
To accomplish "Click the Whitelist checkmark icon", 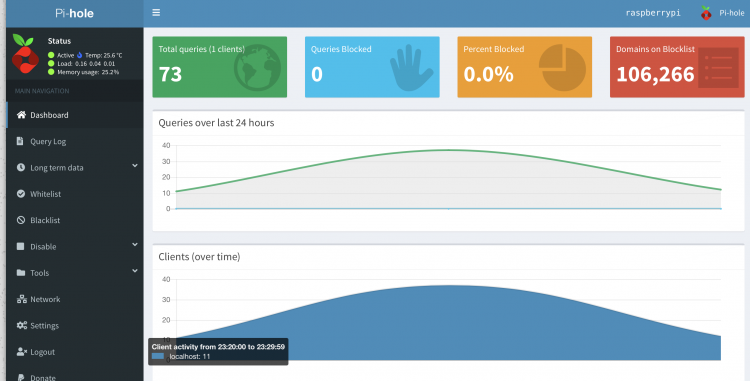I will pyautogui.click(x=21, y=194).
